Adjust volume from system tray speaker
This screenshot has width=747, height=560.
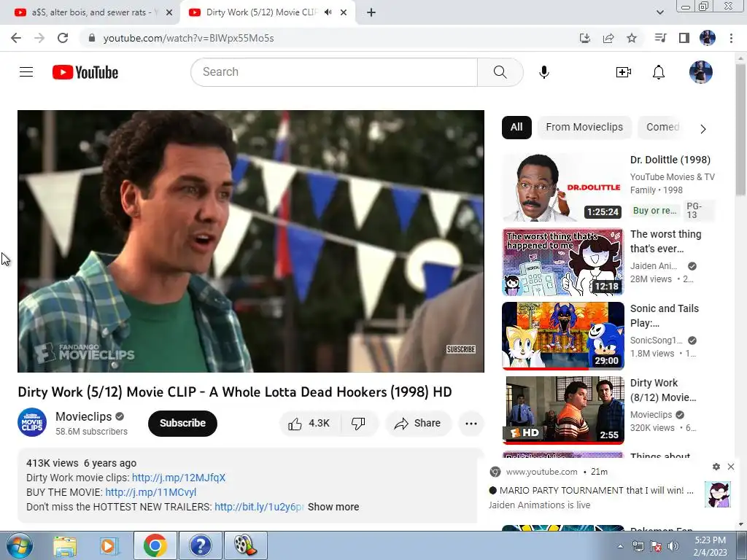(673, 547)
